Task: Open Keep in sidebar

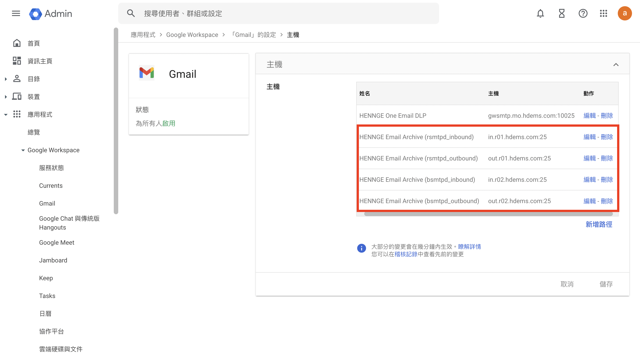Action: 46,278
